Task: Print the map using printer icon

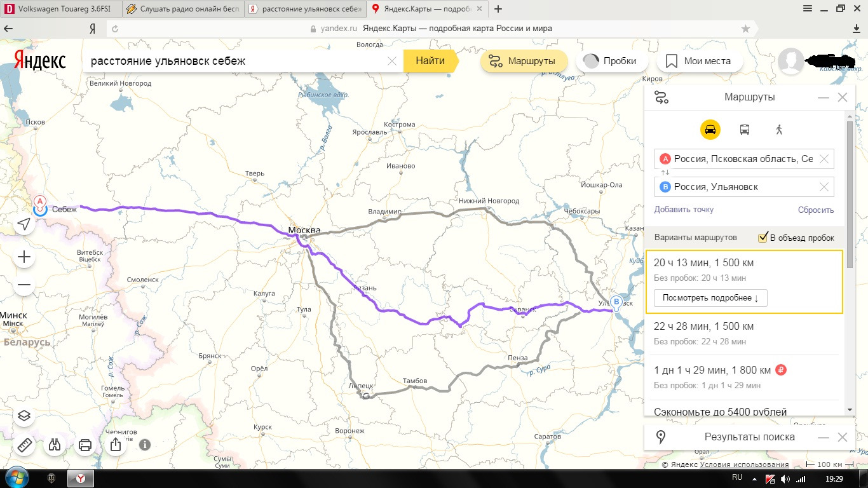Action: (85, 445)
